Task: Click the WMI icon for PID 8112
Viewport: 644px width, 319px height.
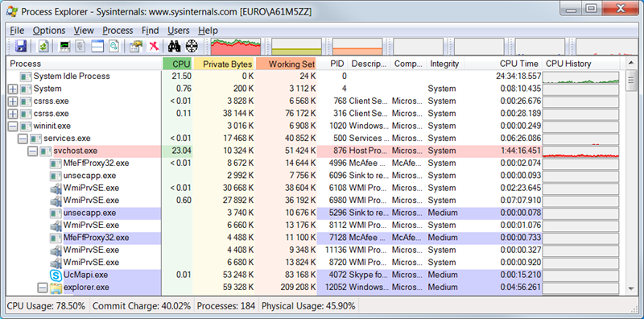Action: click(x=56, y=226)
